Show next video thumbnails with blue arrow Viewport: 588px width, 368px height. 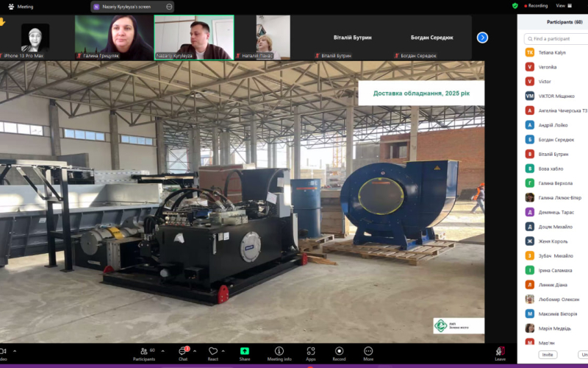tap(482, 38)
